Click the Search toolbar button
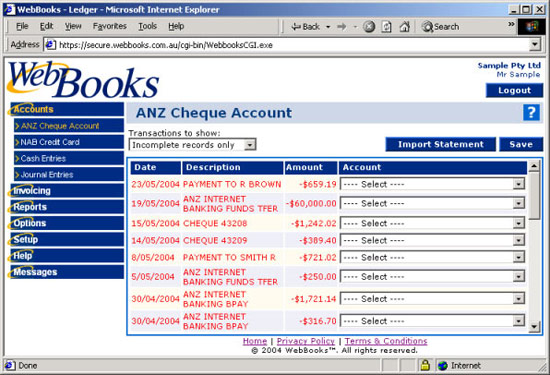 441,27
